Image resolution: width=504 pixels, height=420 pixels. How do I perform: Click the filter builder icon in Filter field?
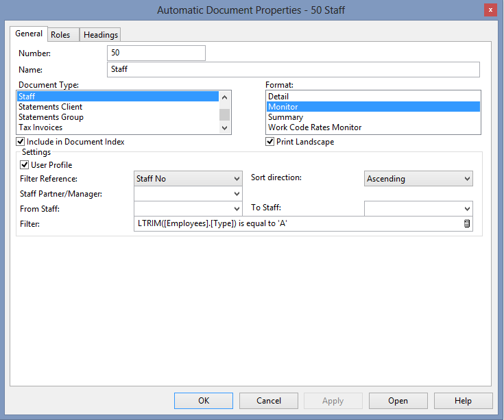(x=467, y=223)
